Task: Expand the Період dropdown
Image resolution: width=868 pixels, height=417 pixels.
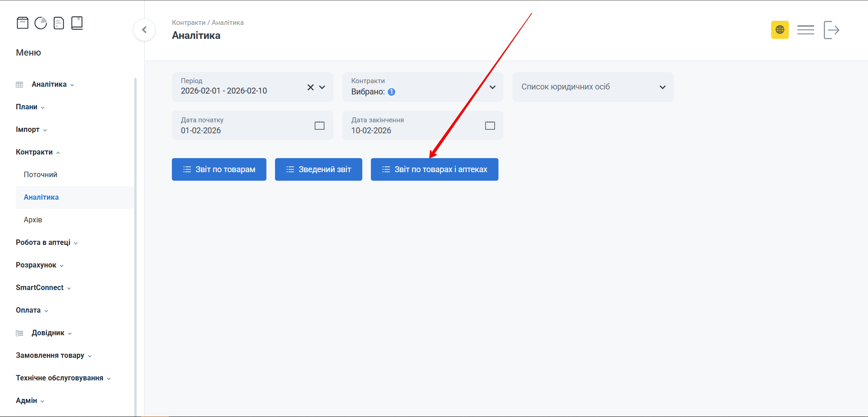Action: (x=322, y=87)
